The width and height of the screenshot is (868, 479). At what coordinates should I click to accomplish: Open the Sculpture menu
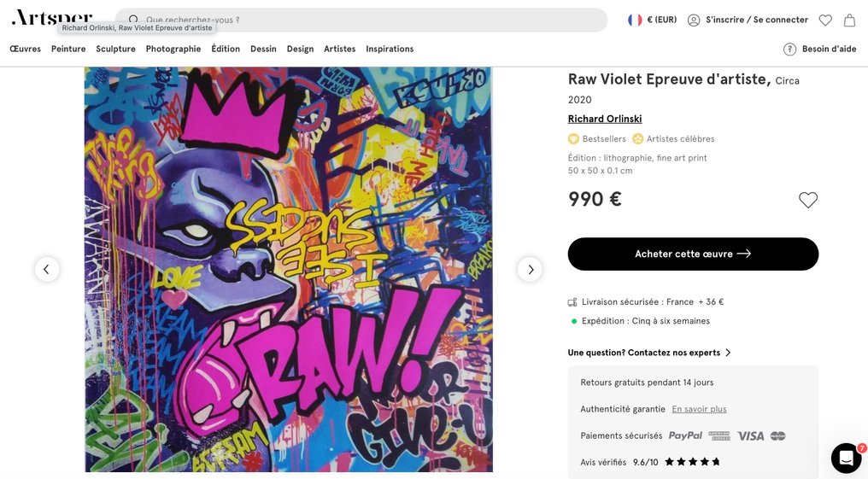[x=115, y=50]
